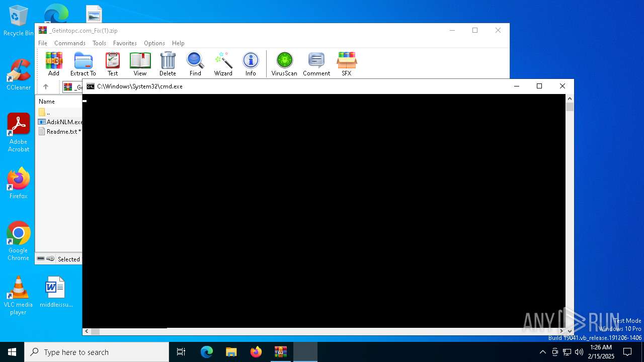The image size is (644, 362).
Task: Click cmd horizontal scrollbar left arrow
Action: click(x=87, y=331)
